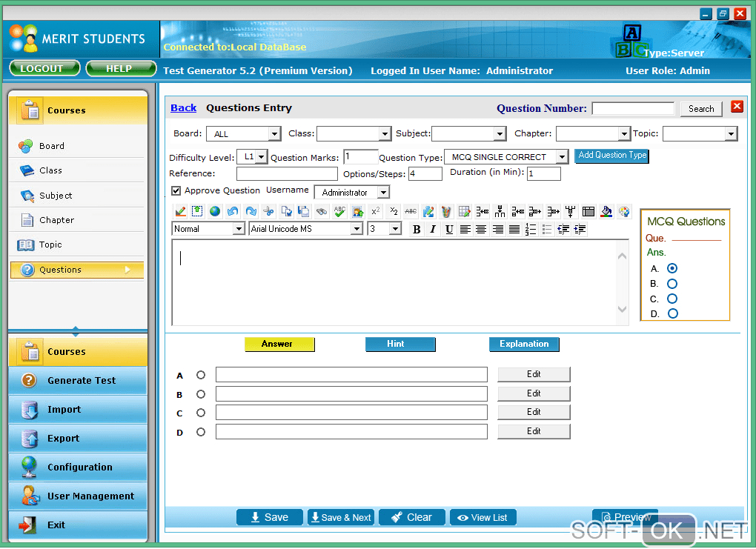The width and height of the screenshot is (756, 549).
Task: Open the Username Administrator dropdown
Action: tap(352, 193)
